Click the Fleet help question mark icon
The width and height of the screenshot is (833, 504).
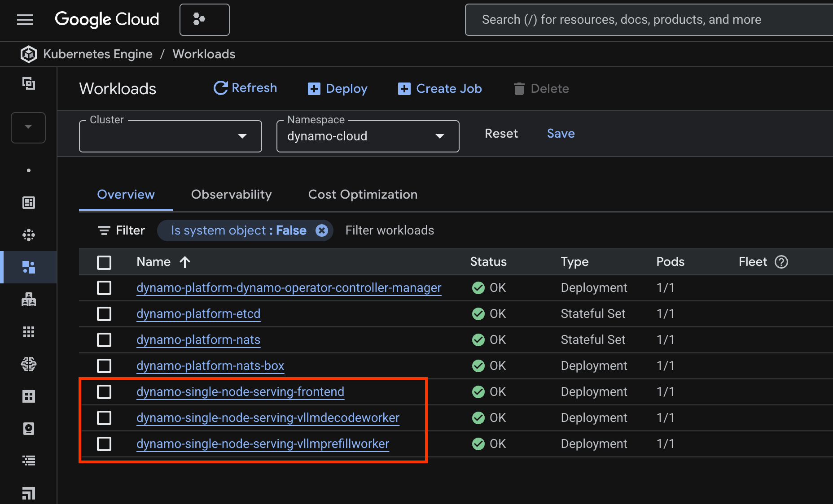[x=781, y=262]
